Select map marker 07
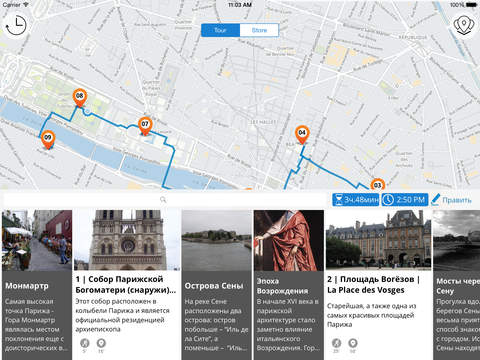This screenshot has width=480, height=360. click(145, 126)
